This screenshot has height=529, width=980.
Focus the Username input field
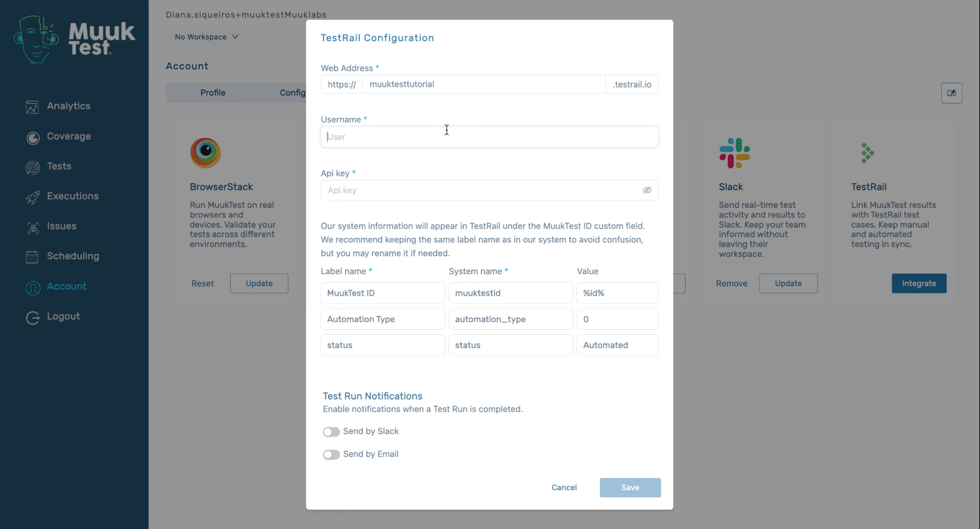[x=489, y=137]
